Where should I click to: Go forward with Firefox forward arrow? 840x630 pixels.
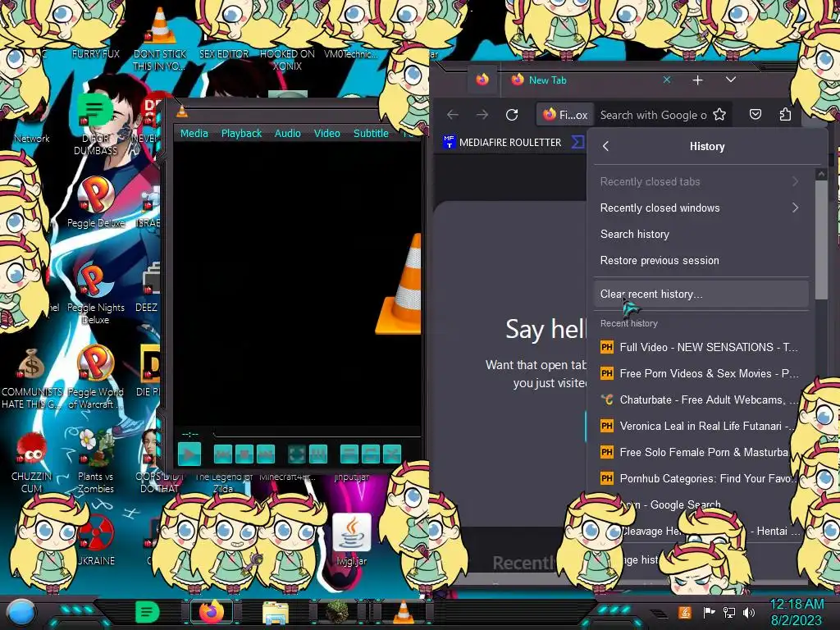(482, 115)
